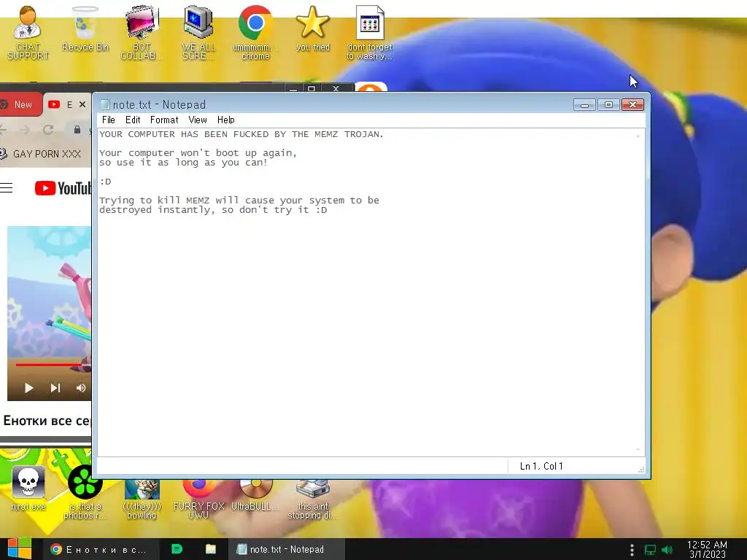Select the 'this aint stopping di...' icon
The width and height of the screenshot is (747, 560).
[x=312, y=499]
